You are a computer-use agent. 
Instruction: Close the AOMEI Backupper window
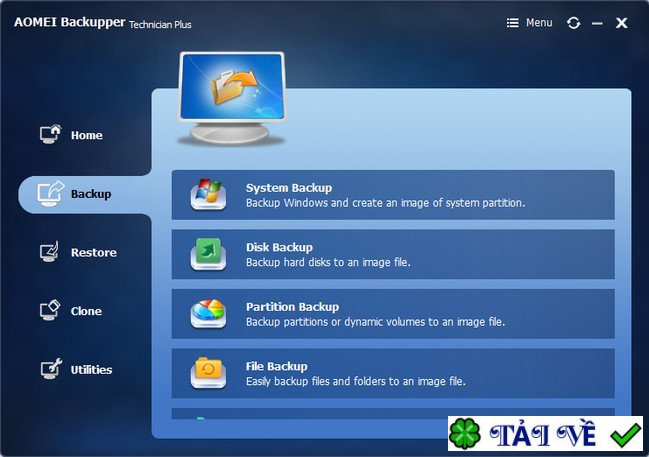pos(621,23)
